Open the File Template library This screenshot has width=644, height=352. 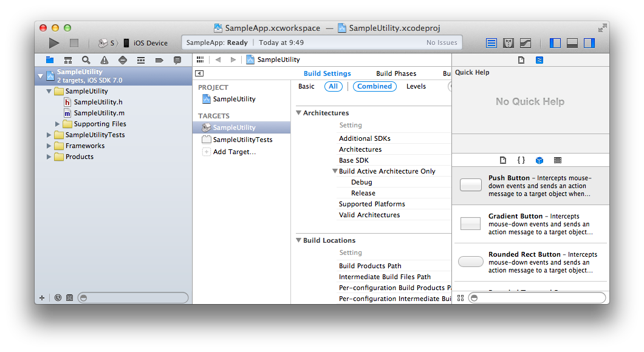503,160
